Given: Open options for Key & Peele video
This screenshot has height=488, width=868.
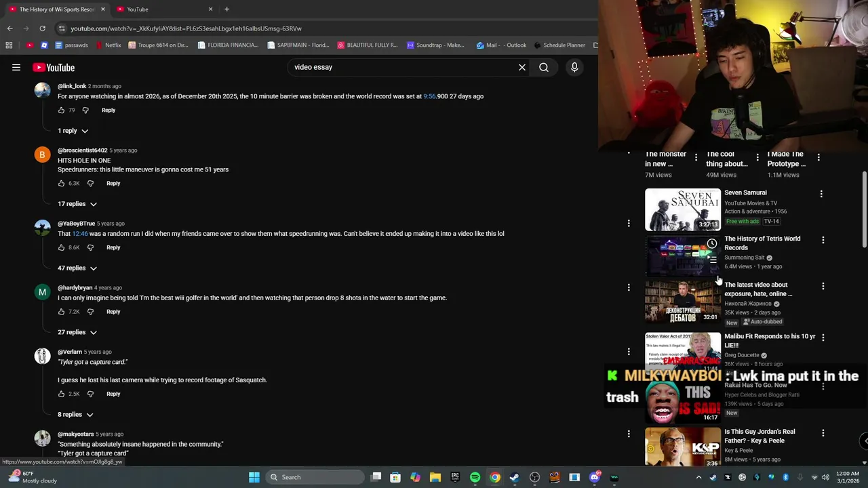Looking at the screenshot, I should tap(823, 432).
